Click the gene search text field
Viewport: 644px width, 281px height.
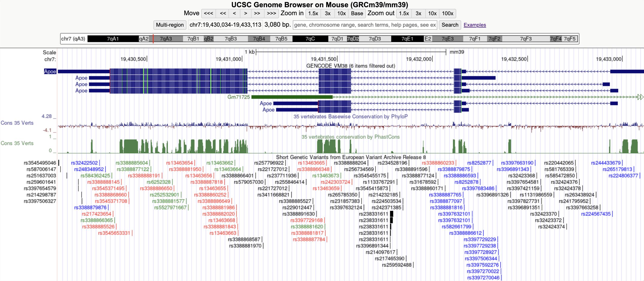tap(365, 25)
